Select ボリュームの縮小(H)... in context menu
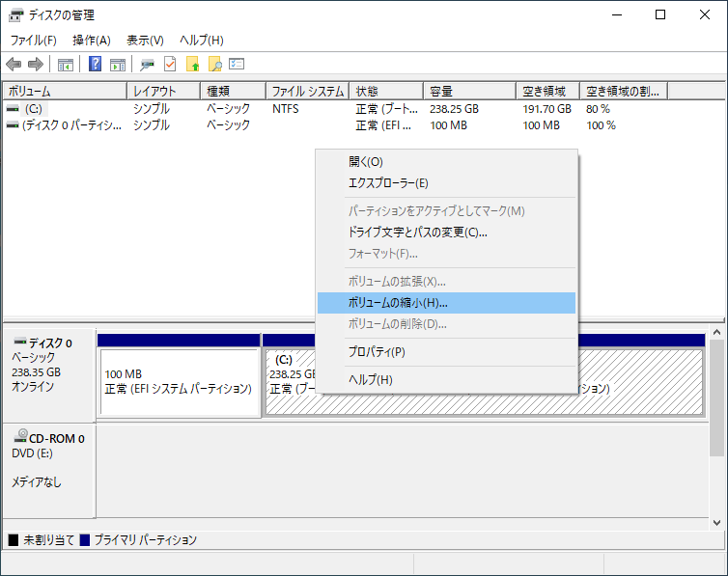 click(398, 303)
